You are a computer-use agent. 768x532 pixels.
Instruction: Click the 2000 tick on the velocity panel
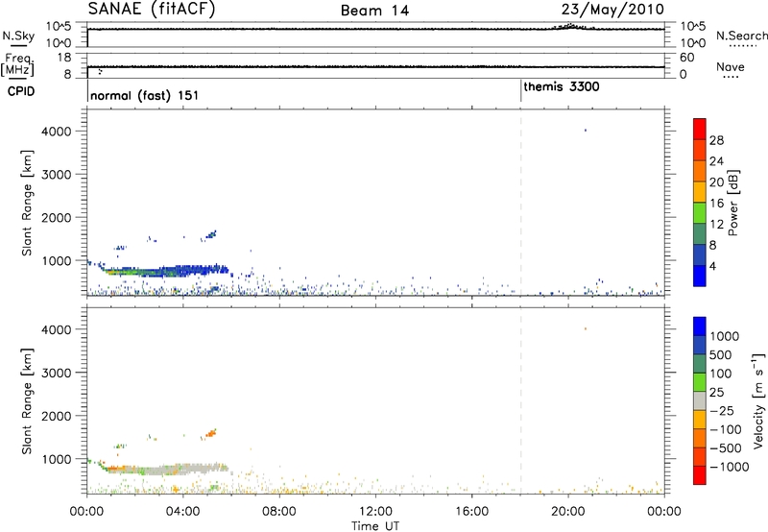pos(57,416)
